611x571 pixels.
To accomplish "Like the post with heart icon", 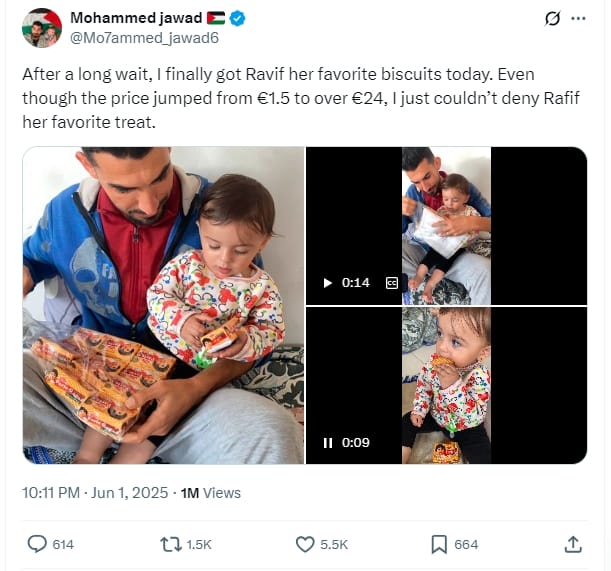I will click(305, 544).
